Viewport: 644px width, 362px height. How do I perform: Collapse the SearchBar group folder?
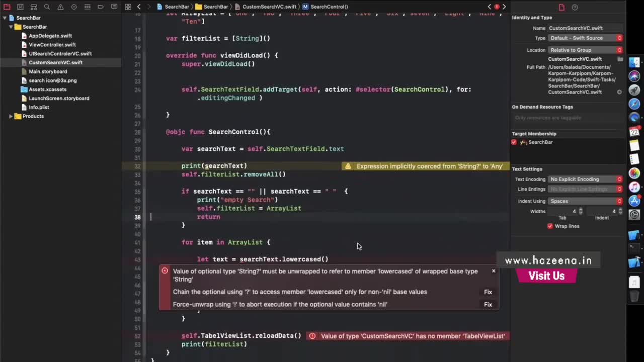pyautogui.click(x=11, y=27)
